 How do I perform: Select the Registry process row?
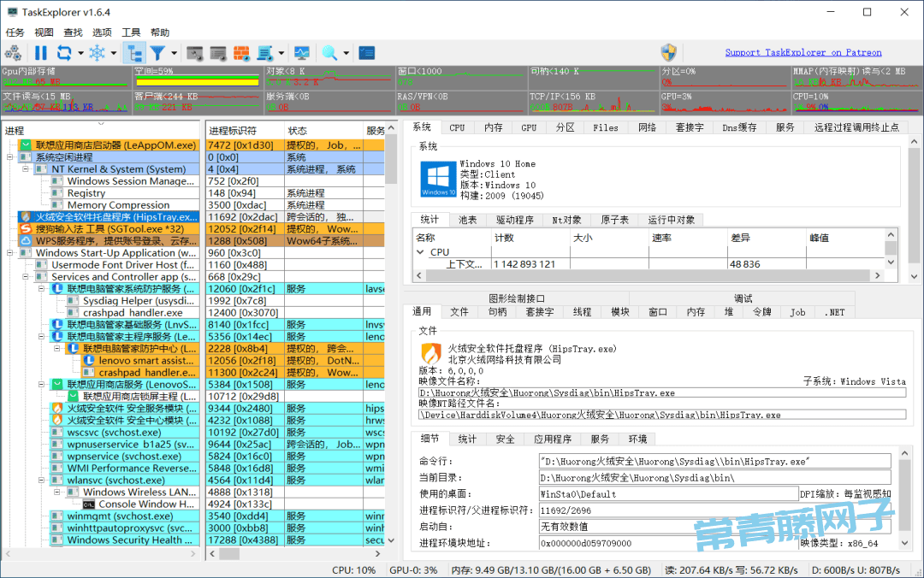(86, 193)
